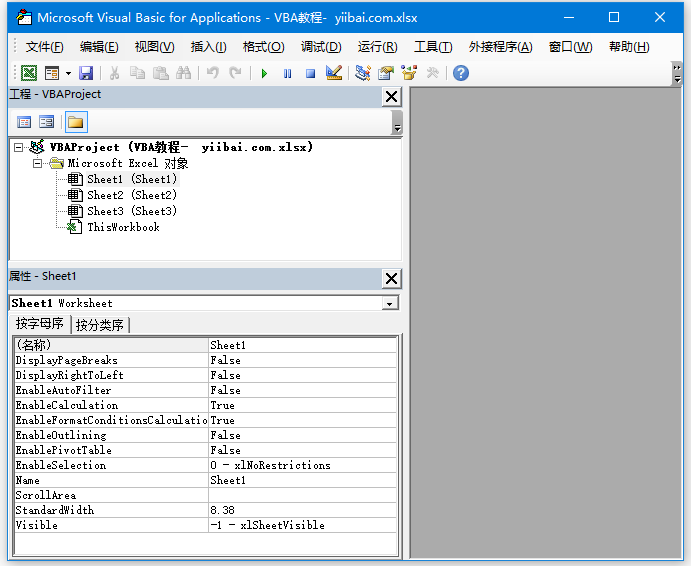The width and height of the screenshot is (691, 566).
Task: Click the Copy icon in the toolbar
Action: (x=137, y=73)
